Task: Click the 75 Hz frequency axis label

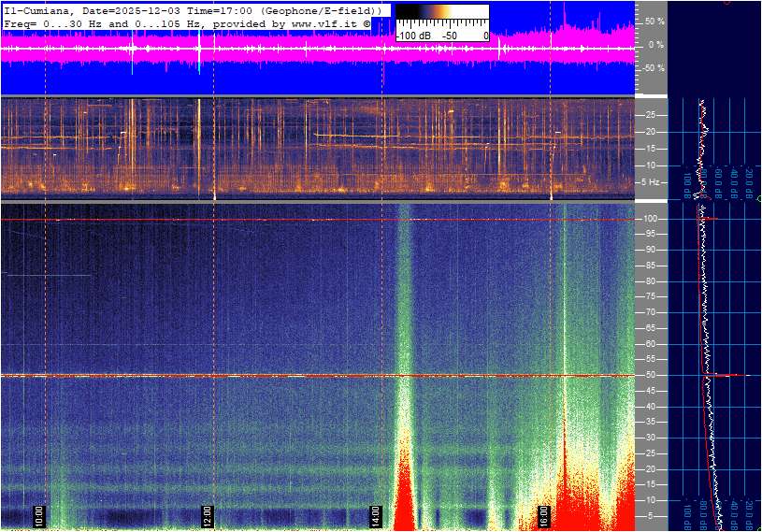Action: coord(651,296)
